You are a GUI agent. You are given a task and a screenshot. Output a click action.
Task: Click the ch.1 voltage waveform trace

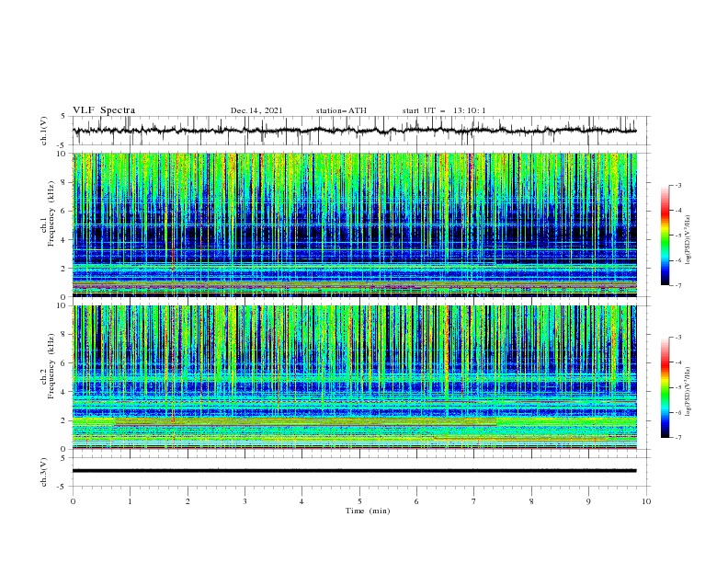click(x=355, y=131)
